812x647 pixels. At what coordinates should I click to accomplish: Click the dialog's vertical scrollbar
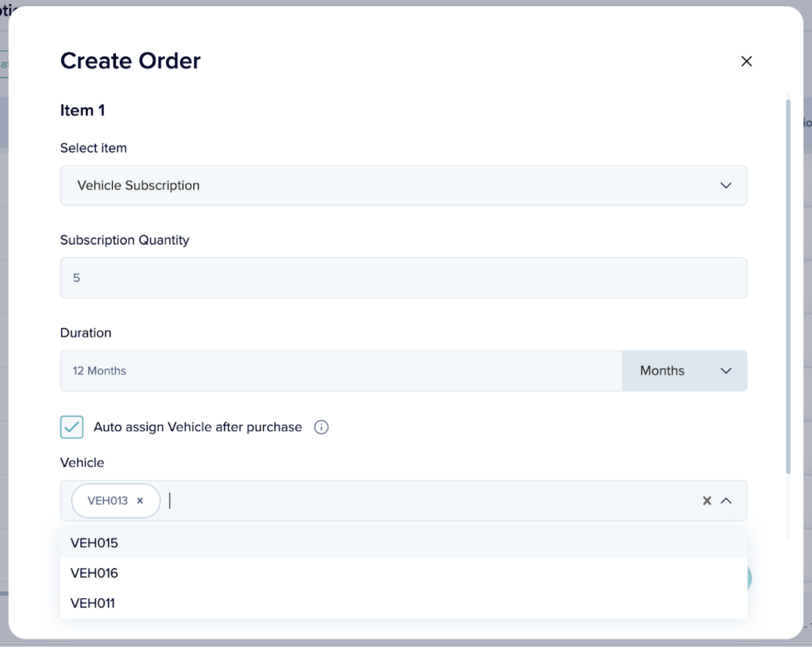click(x=788, y=286)
